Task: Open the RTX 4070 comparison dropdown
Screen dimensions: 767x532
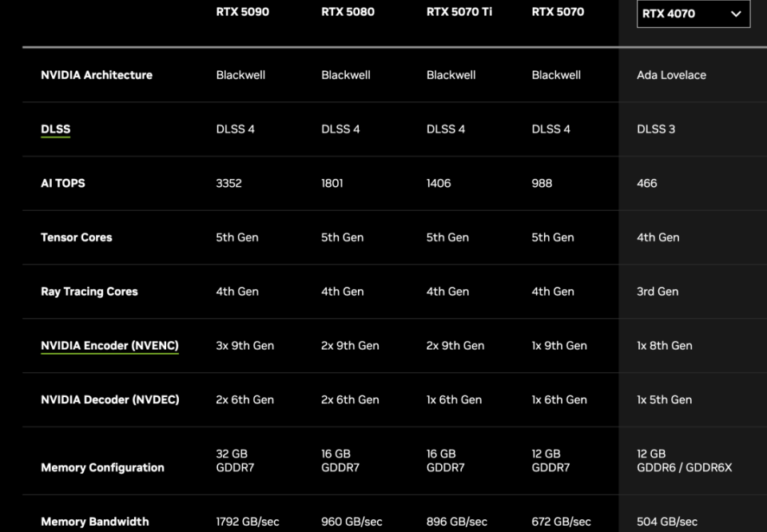Action: (693, 14)
